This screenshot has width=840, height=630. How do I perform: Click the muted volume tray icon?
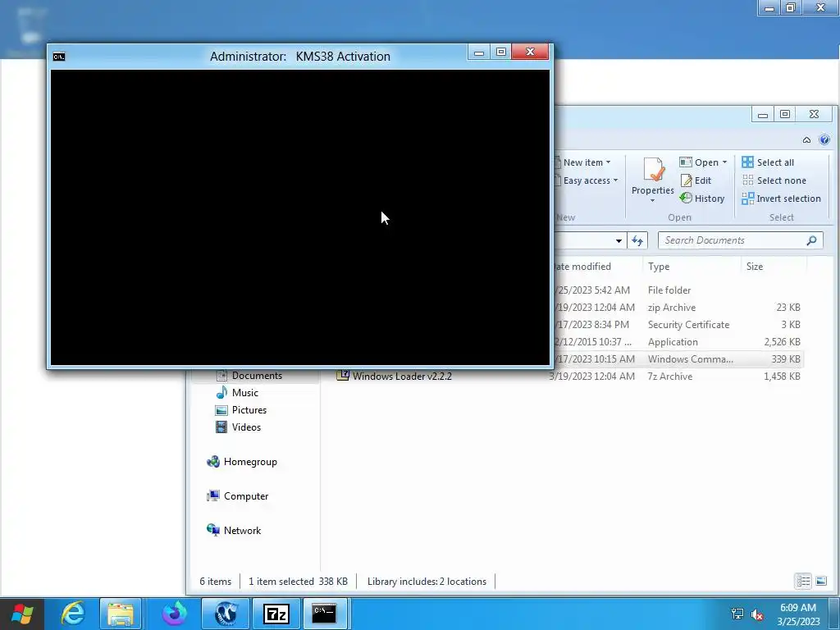pyautogui.click(x=757, y=614)
